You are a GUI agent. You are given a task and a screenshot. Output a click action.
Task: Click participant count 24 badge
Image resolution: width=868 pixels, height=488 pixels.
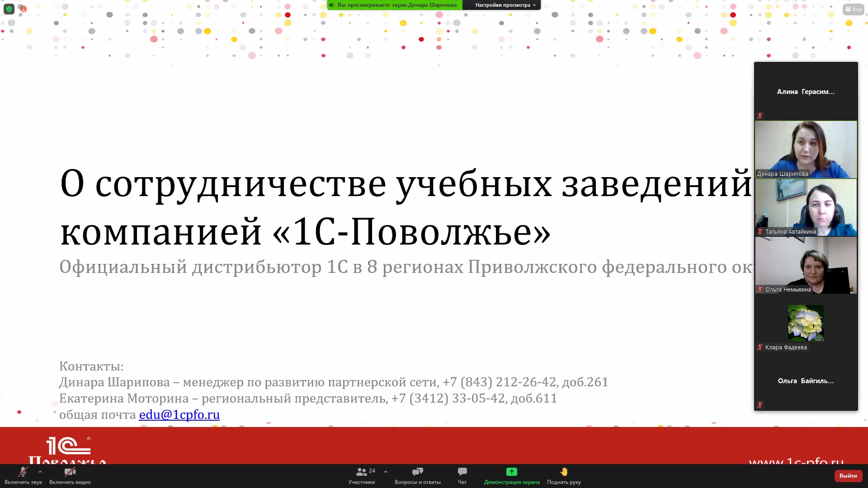pyautogui.click(x=372, y=471)
